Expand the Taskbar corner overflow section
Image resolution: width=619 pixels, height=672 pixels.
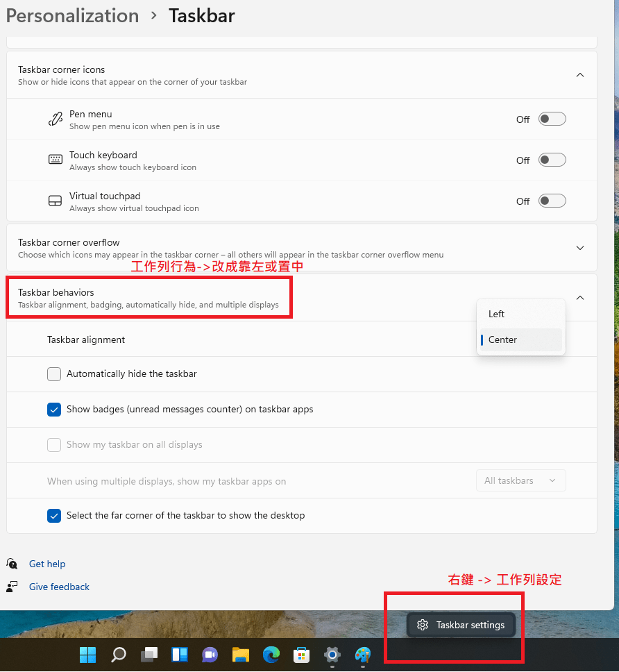coord(580,247)
